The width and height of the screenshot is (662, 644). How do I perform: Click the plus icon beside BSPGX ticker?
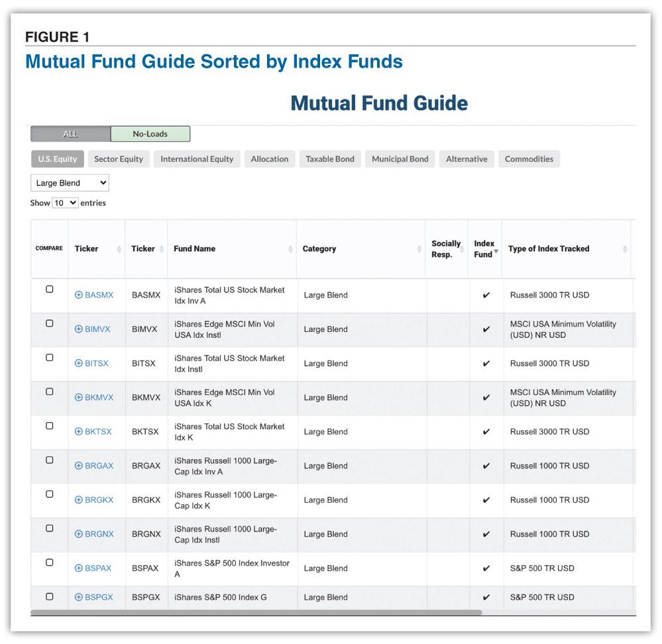tap(78, 597)
